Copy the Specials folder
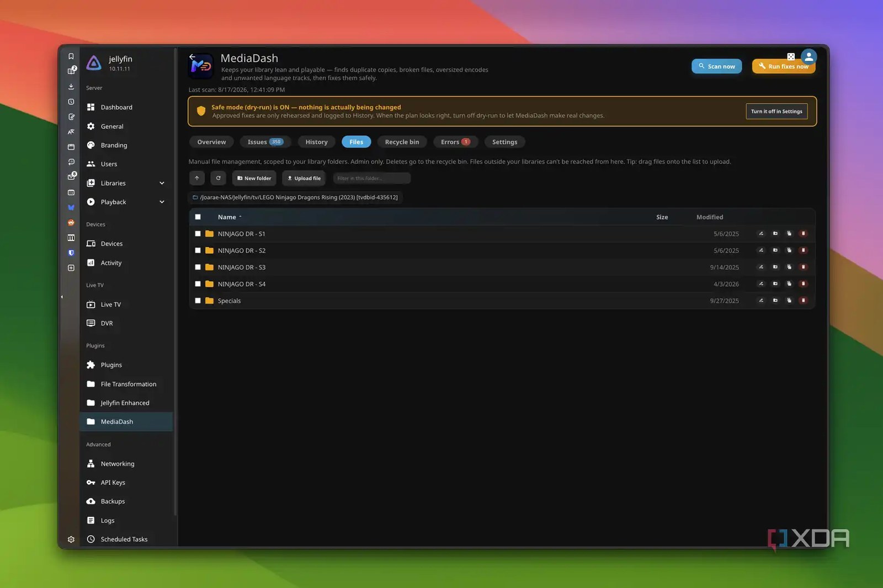 pyautogui.click(x=789, y=301)
